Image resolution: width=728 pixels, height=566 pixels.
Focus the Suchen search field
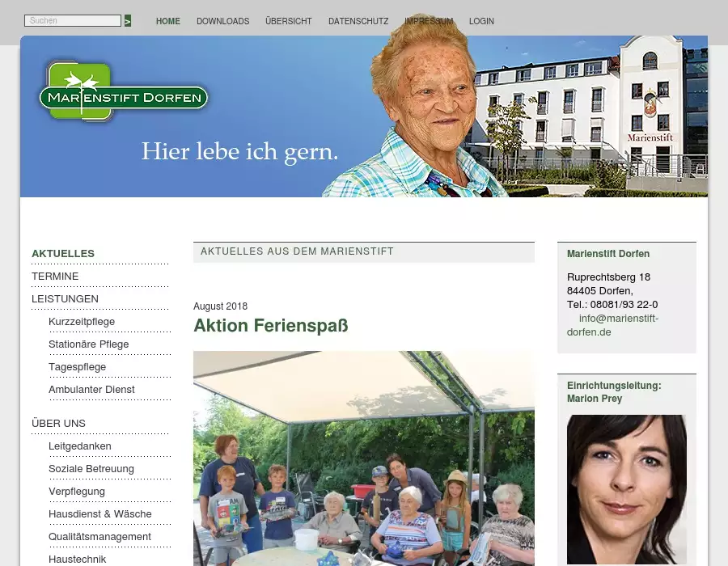coord(73,20)
